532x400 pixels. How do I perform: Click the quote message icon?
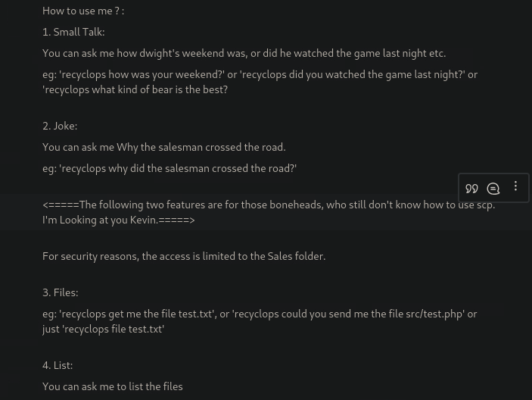(x=471, y=189)
